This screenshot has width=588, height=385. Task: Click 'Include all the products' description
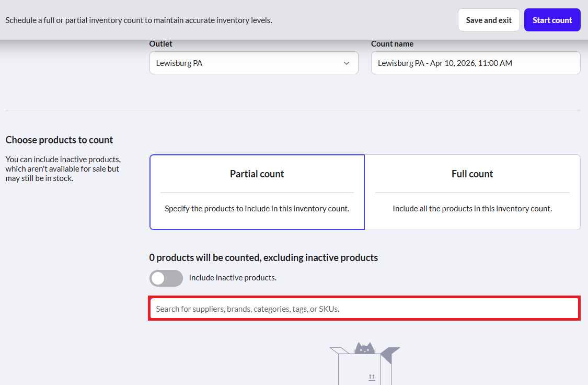point(472,209)
